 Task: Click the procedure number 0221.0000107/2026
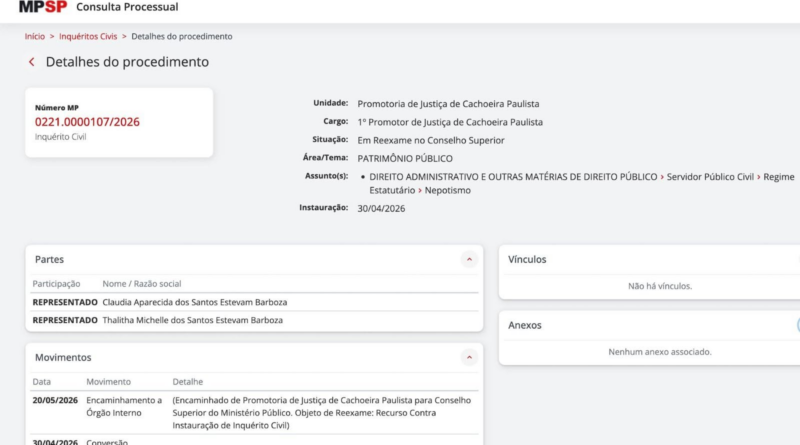(87, 122)
